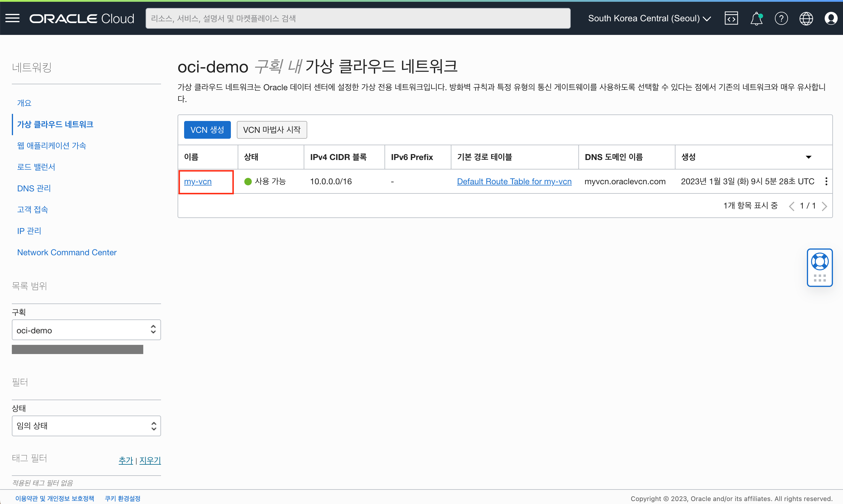Expand the 구획 dropdown selector
The height and width of the screenshot is (504, 843).
86,330
